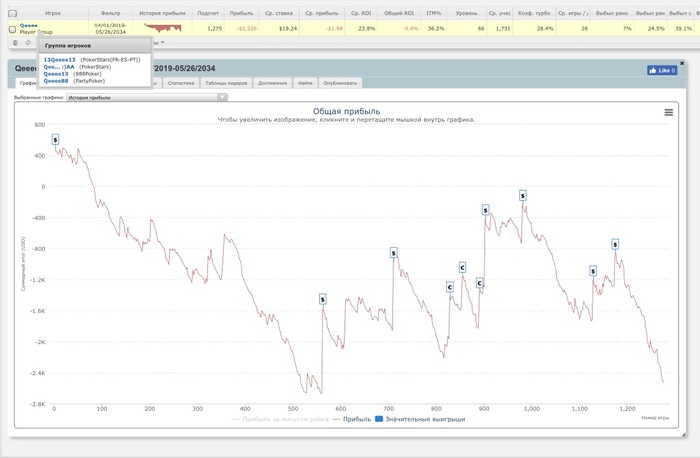Sort by the Ср. прибыль column header
This screenshot has width=700, height=458.
point(322,13)
